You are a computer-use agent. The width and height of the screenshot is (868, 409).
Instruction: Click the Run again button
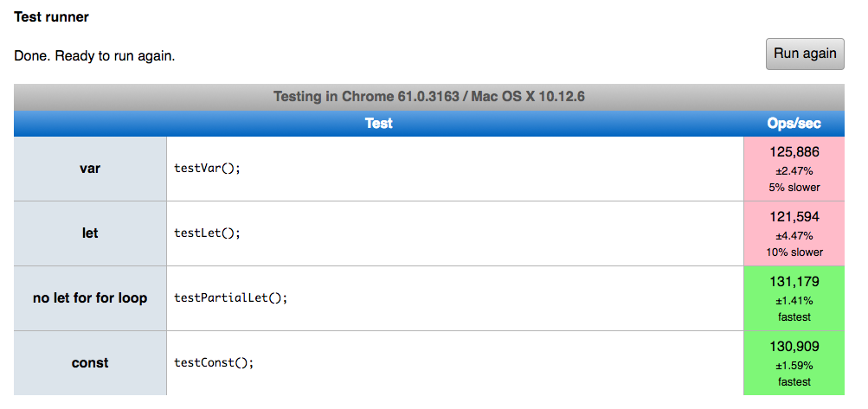point(805,54)
